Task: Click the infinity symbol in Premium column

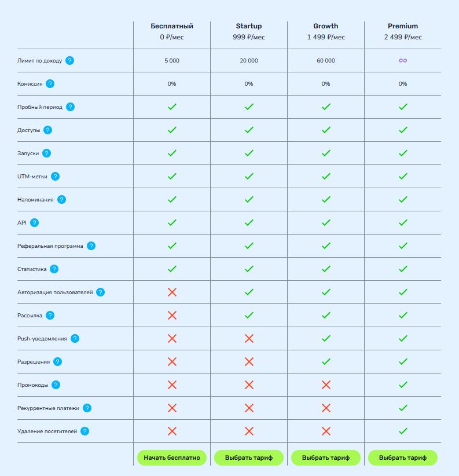Action: tap(403, 60)
